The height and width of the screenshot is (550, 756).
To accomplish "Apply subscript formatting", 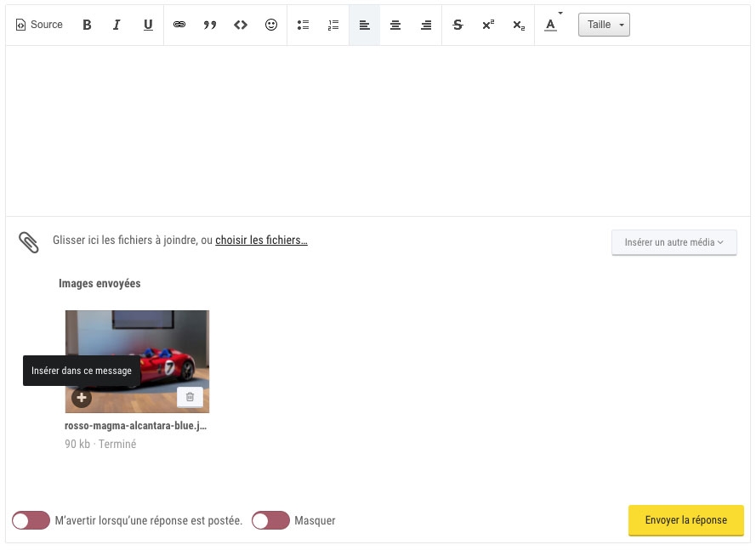I will click(x=518, y=25).
